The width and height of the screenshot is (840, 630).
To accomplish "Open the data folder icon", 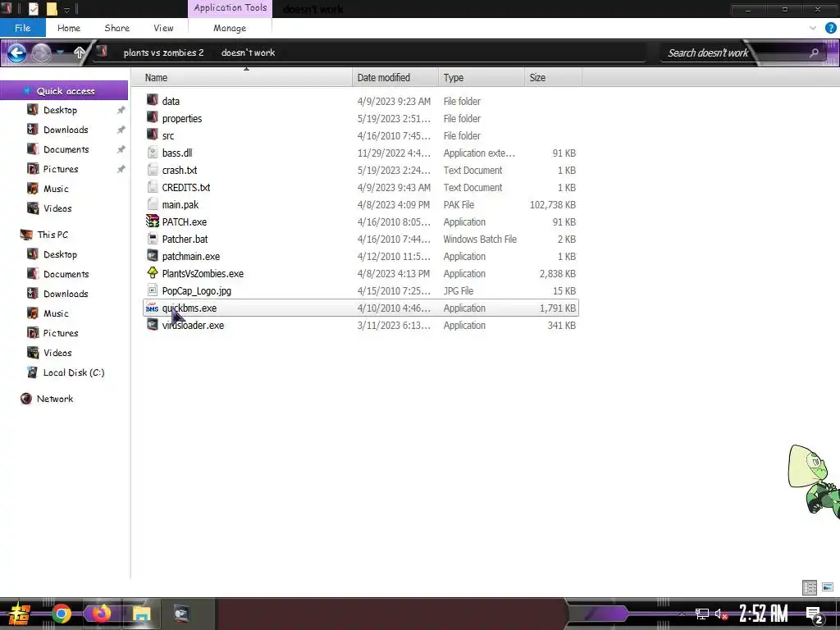I will [x=153, y=101].
